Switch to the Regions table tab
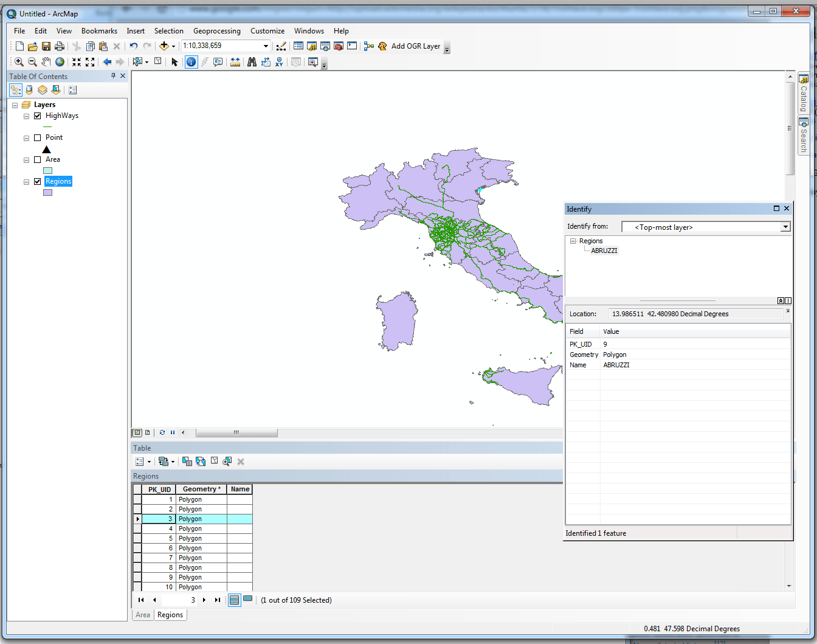 [x=170, y=615]
